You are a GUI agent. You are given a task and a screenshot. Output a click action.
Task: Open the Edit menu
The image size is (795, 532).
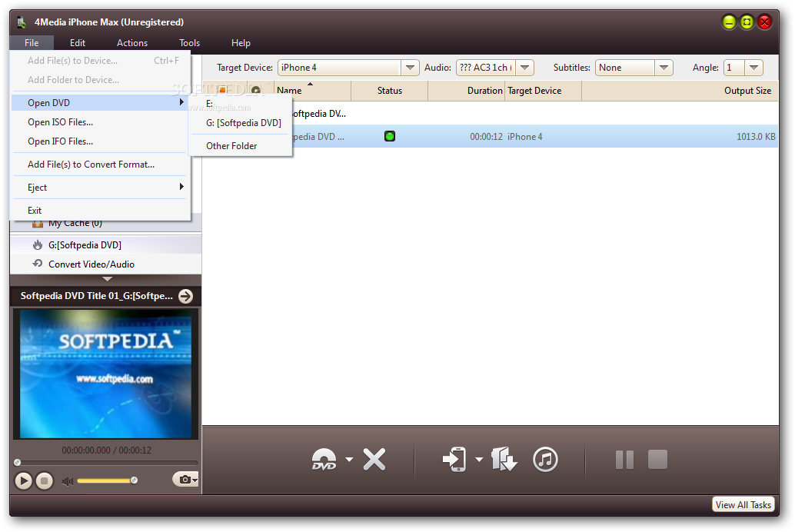coord(78,43)
